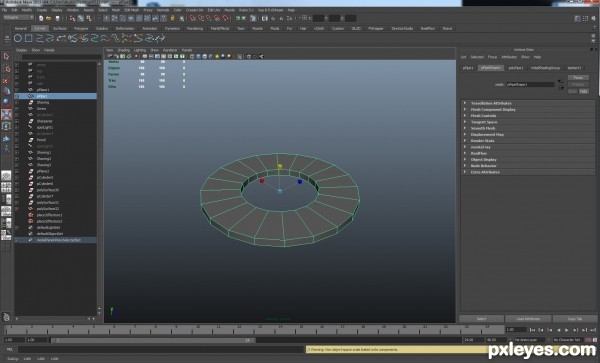This screenshot has height=363, width=600.
Task: Click the Hide button in Attribute Editor
Action: pyautogui.click(x=584, y=91)
